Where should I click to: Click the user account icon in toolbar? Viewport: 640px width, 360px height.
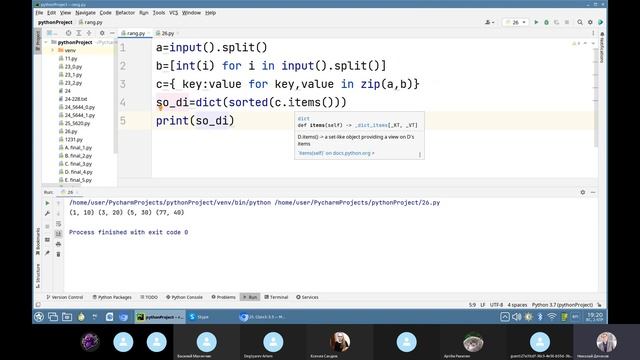coord(489,22)
